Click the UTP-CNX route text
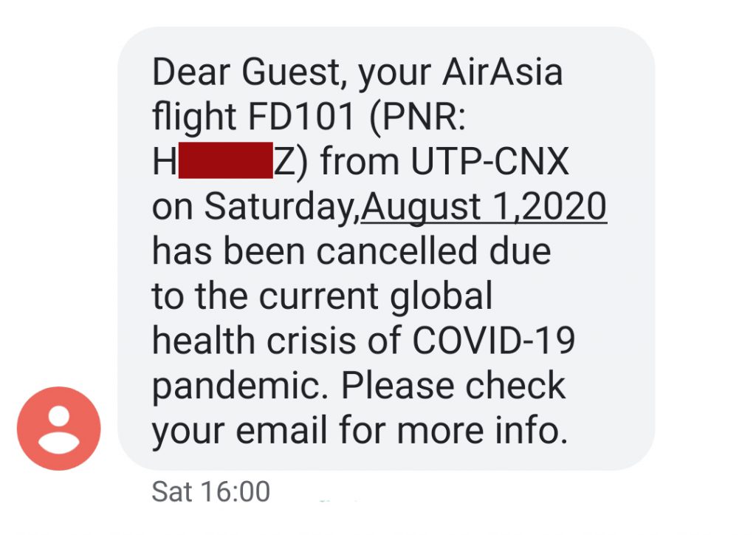 click(x=490, y=161)
